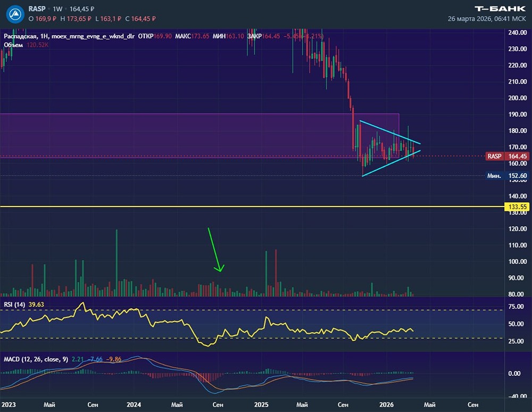Click the 2025 label on time axis
Image resolution: width=532 pixels, height=412 pixels.
[x=261, y=405]
